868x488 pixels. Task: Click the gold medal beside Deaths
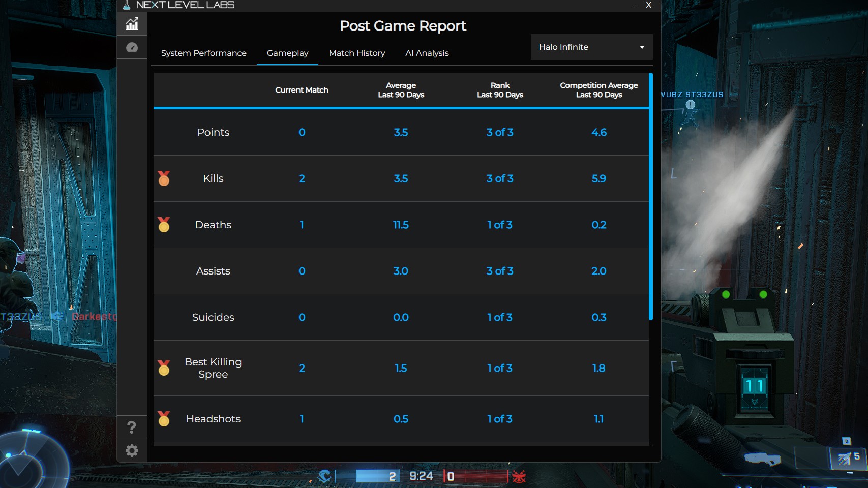(164, 225)
